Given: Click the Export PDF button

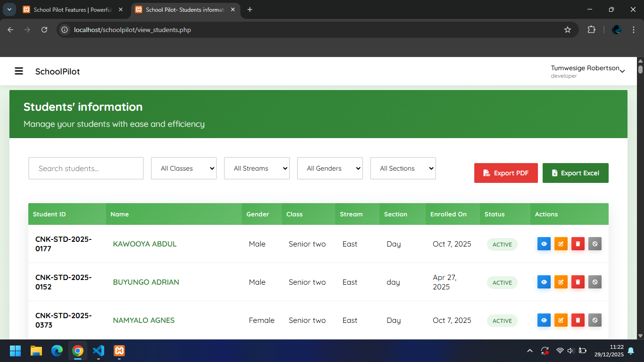Looking at the screenshot, I should [x=505, y=173].
